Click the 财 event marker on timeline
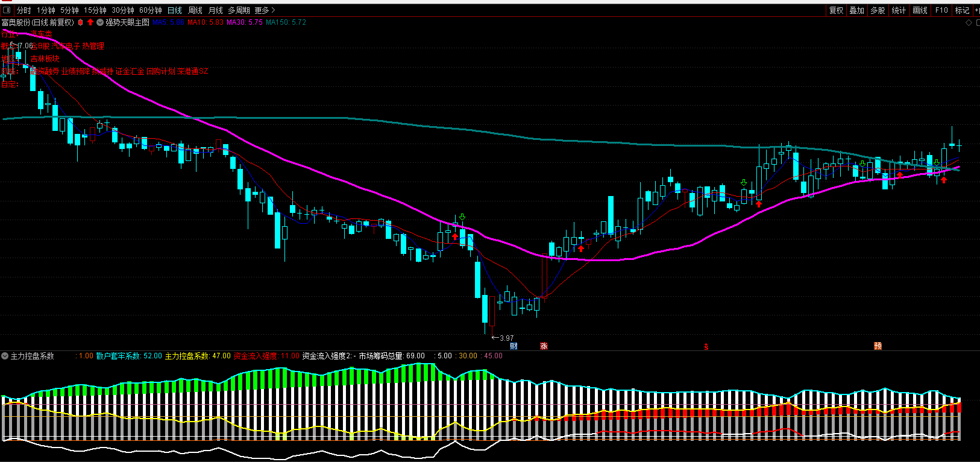The height and width of the screenshot is (462, 980). (x=514, y=346)
